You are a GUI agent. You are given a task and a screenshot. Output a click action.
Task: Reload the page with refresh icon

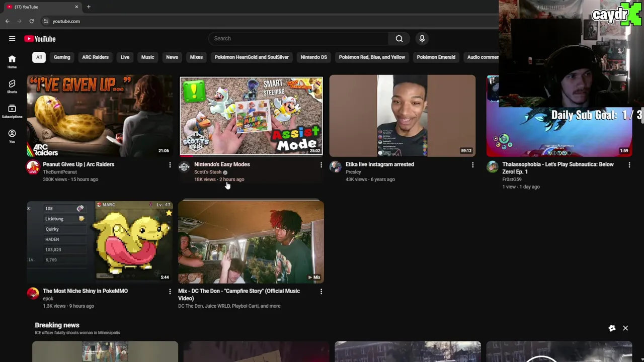click(x=31, y=21)
